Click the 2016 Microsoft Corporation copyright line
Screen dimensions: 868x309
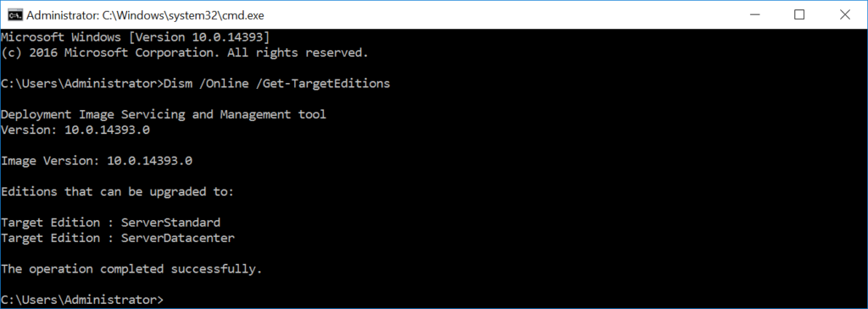click(x=185, y=53)
